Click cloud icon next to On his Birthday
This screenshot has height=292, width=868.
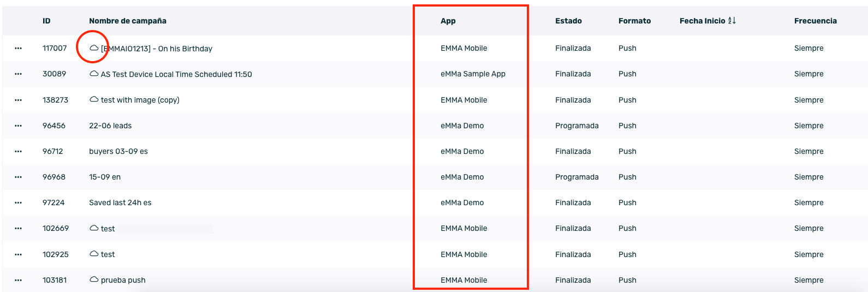click(94, 48)
